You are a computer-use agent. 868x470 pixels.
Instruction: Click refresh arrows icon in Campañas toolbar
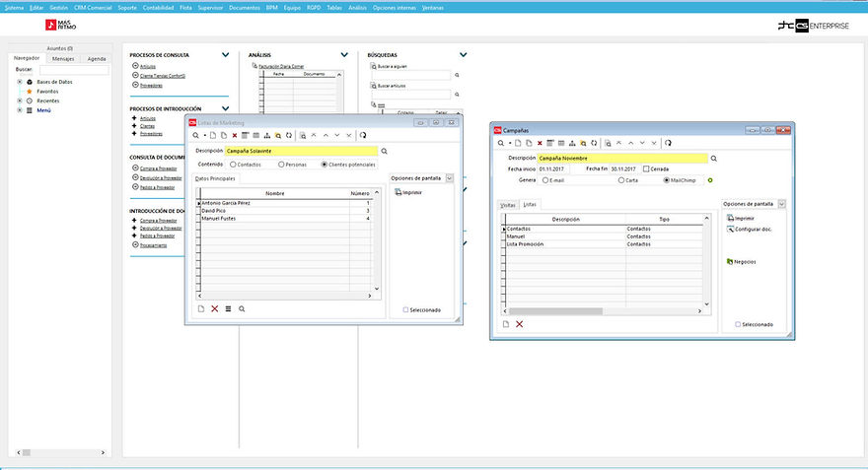594,143
